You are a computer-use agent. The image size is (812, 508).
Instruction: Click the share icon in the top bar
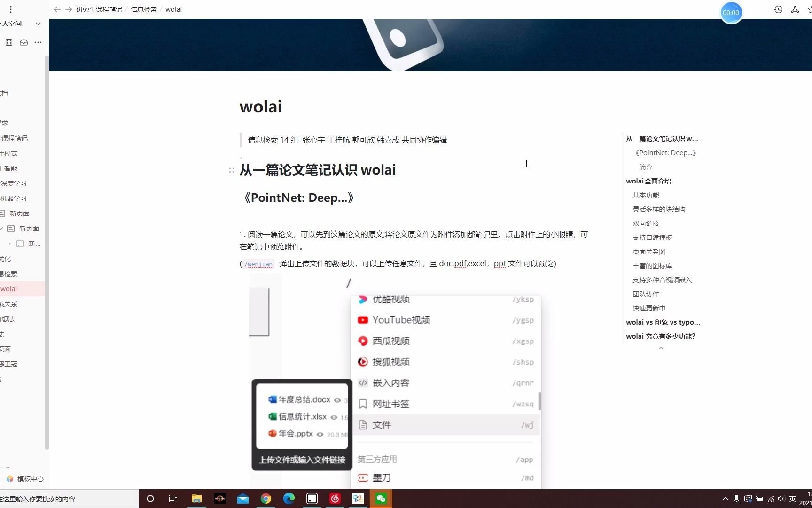coord(795,9)
